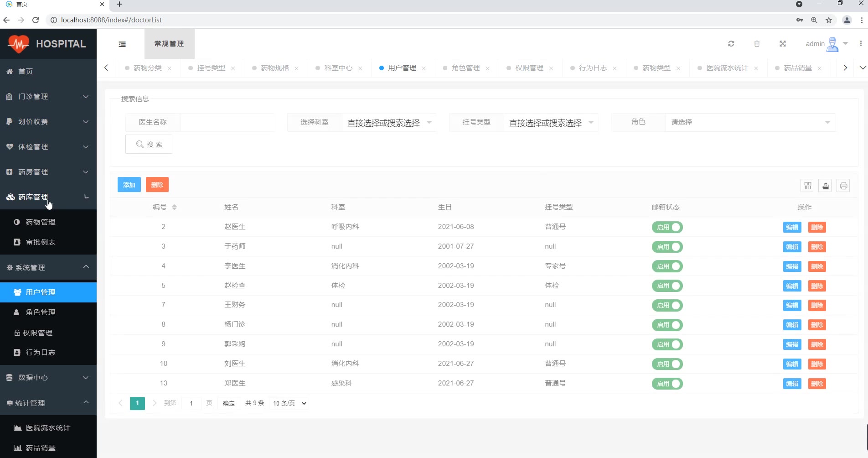Image resolution: width=868 pixels, height=458 pixels.
Task: Switch to the 角色管理 tab
Action: 465,68
